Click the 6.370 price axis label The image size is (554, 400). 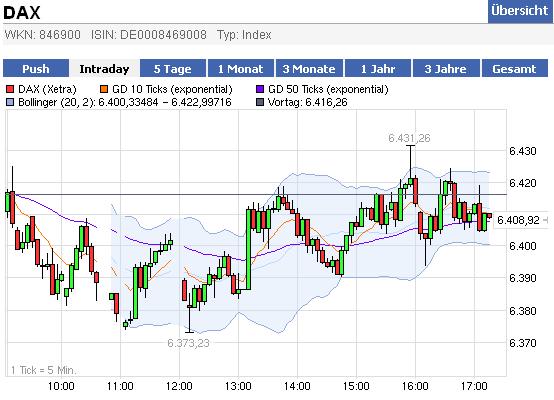(523, 343)
